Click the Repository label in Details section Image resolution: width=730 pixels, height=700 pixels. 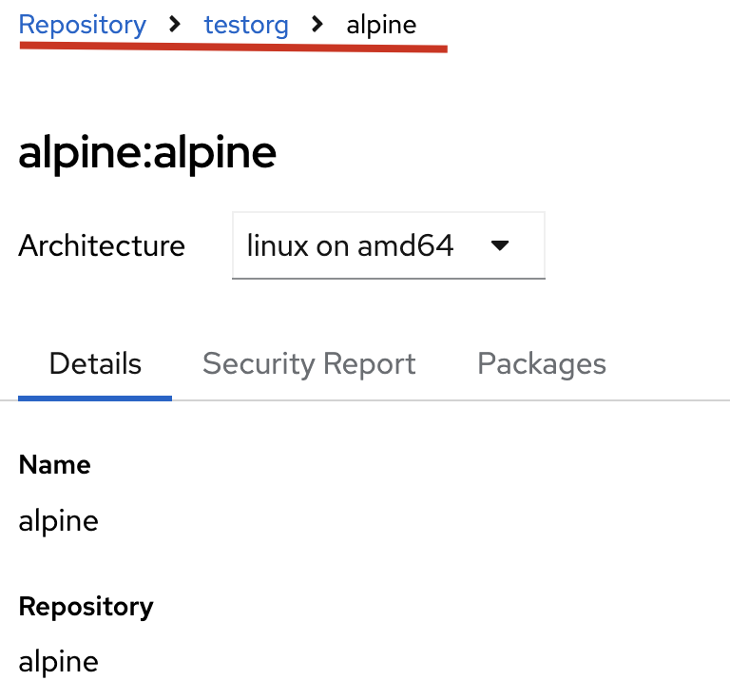pos(86,606)
